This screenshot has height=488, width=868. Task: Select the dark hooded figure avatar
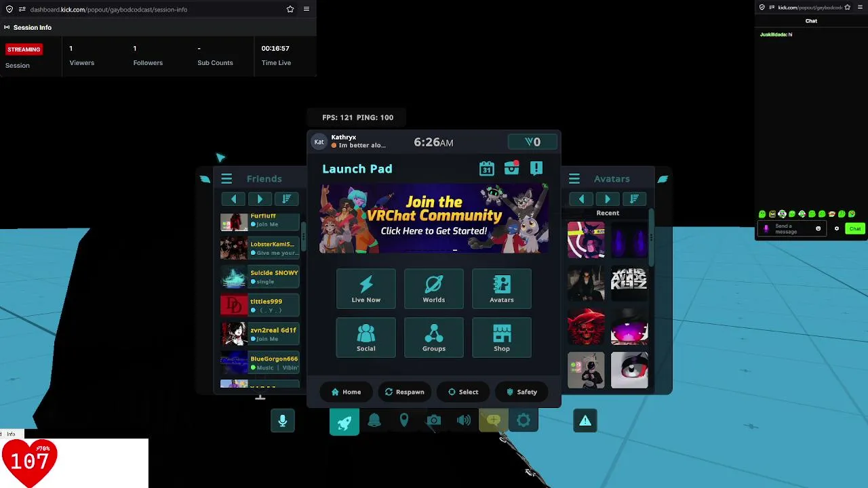[586, 283]
